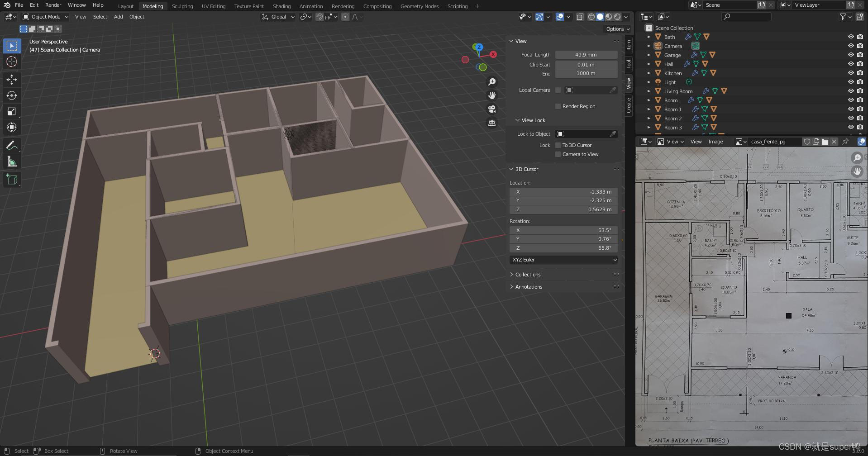This screenshot has height=456, width=868.
Task: Switch to the Sculpting workspace tab
Action: (x=182, y=6)
